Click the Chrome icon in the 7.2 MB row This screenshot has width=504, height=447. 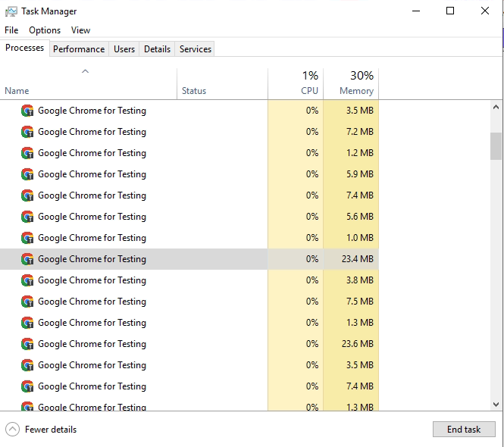point(27,132)
